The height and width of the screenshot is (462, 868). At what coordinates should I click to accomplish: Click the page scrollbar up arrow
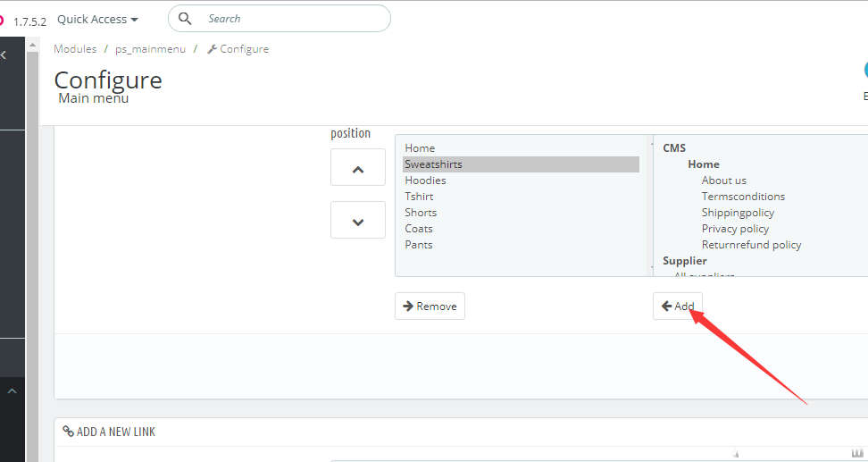pyautogui.click(x=33, y=46)
